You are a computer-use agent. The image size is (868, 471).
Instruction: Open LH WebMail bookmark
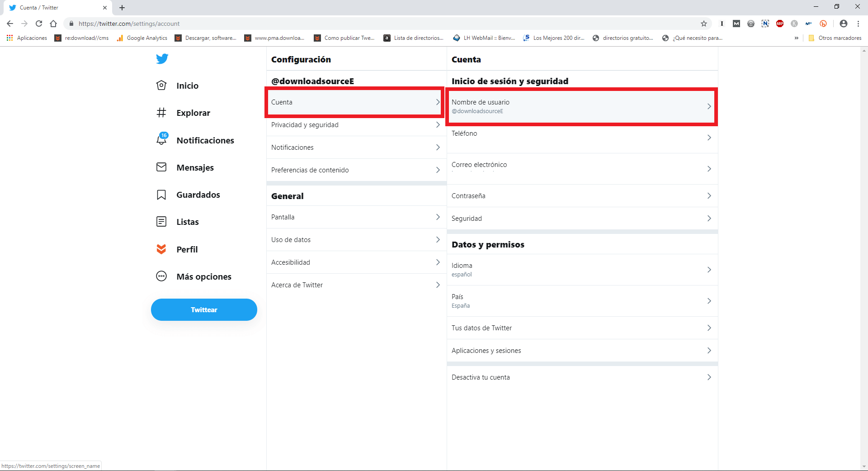click(x=484, y=38)
